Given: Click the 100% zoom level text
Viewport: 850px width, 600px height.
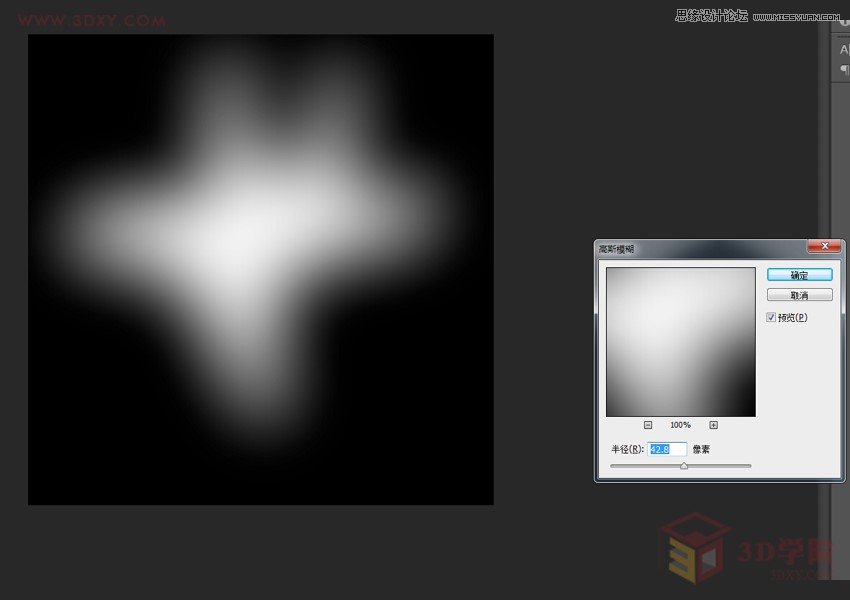Looking at the screenshot, I should 680,425.
